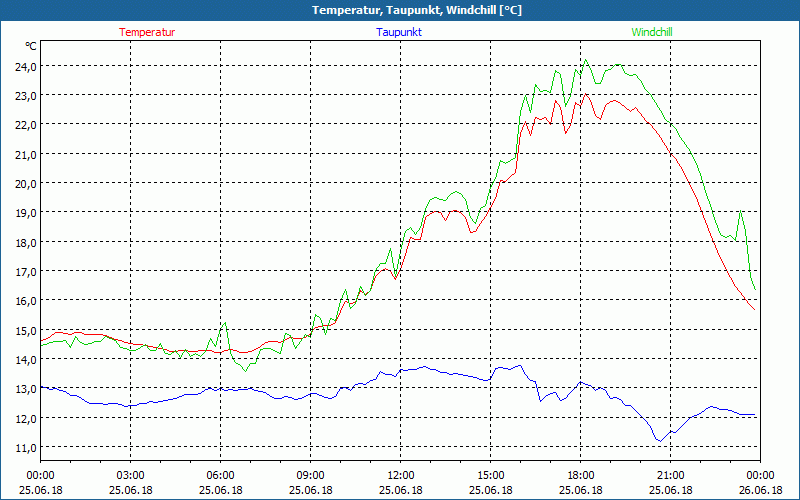
Task: Click the 15:00 time axis label
Action: 491,476
